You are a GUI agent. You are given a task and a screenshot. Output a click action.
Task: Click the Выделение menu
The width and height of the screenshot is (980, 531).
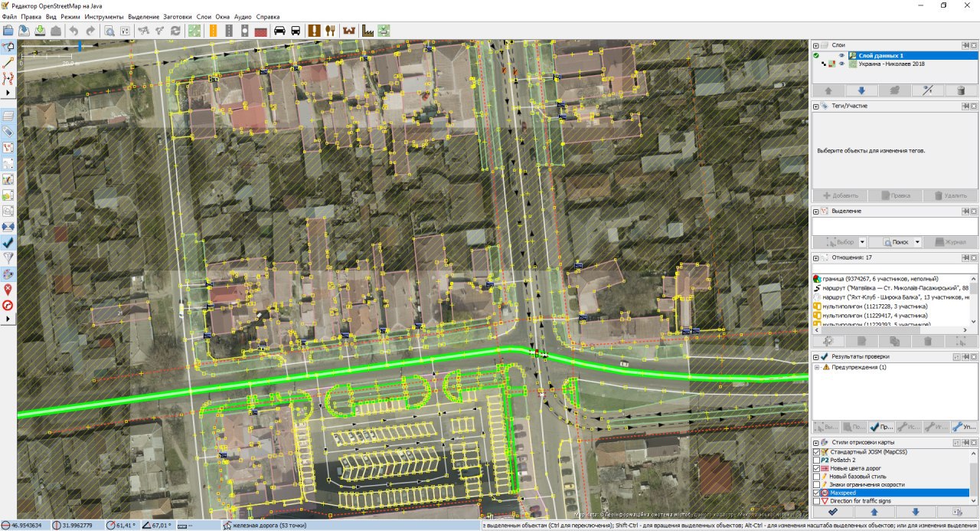(x=144, y=16)
